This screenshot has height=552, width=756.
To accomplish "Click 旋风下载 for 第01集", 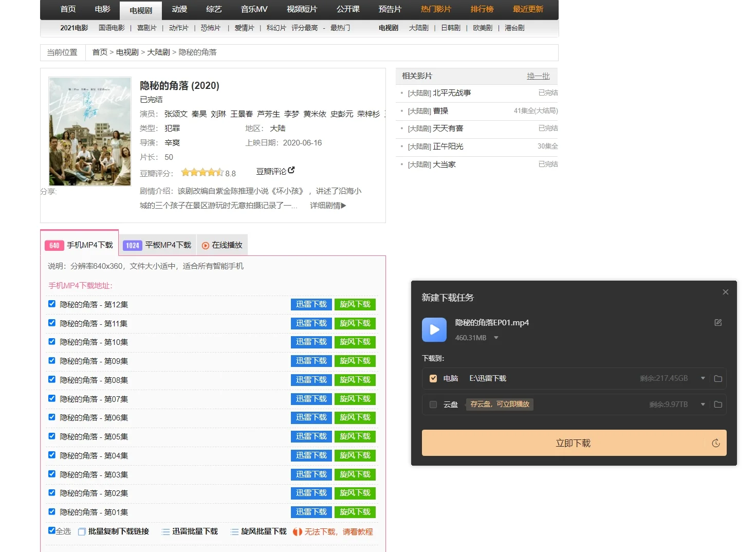I will pyautogui.click(x=355, y=512).
